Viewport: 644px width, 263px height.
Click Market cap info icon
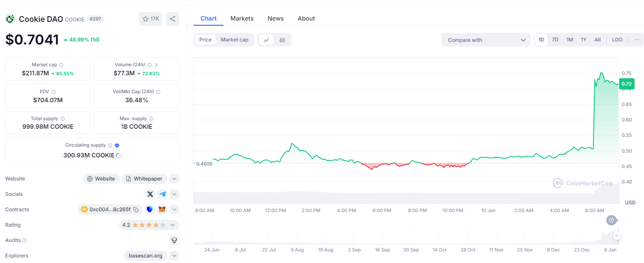(x=61, y=65)
